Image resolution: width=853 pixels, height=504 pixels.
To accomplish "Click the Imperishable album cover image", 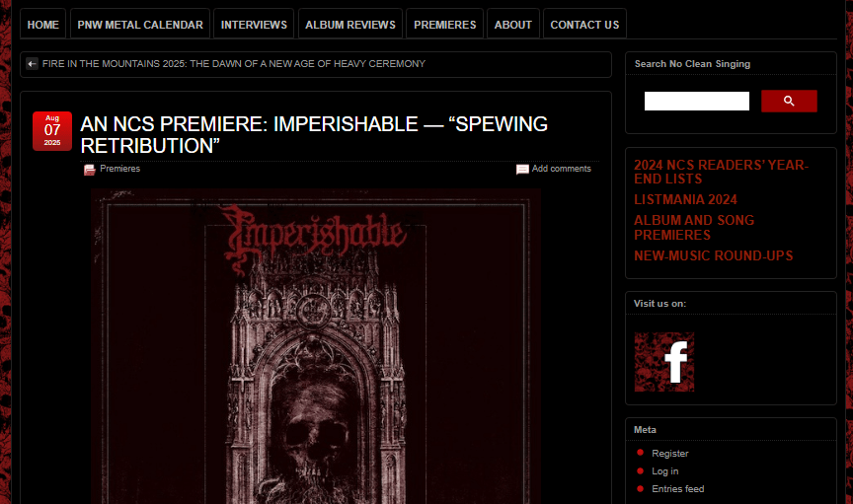I will (316, 346).
